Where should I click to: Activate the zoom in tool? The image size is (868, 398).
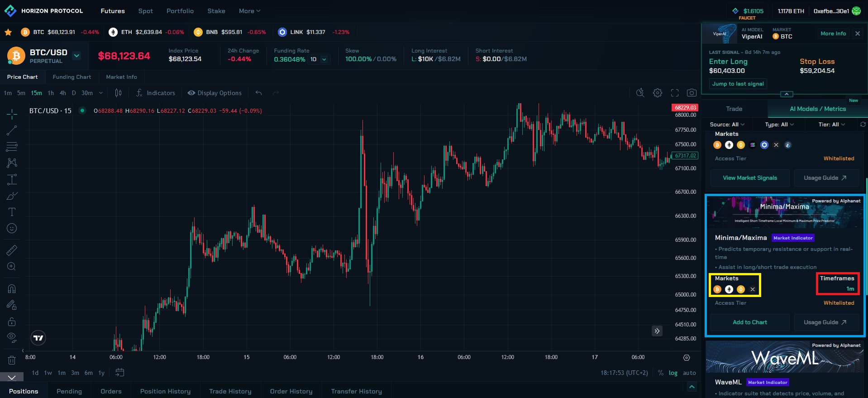point(12,267)
